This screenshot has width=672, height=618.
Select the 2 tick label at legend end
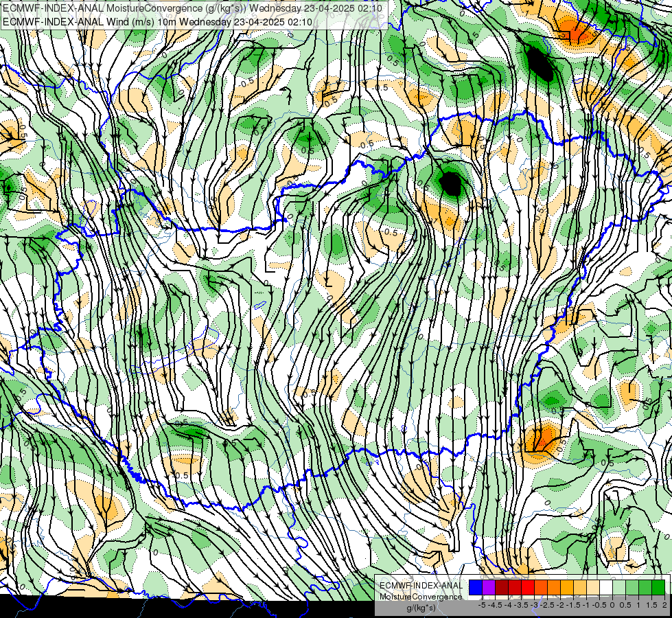coord(664,605)
